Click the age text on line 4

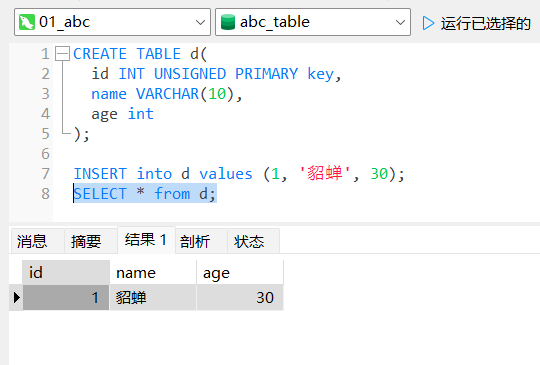(x=104, y=115)
